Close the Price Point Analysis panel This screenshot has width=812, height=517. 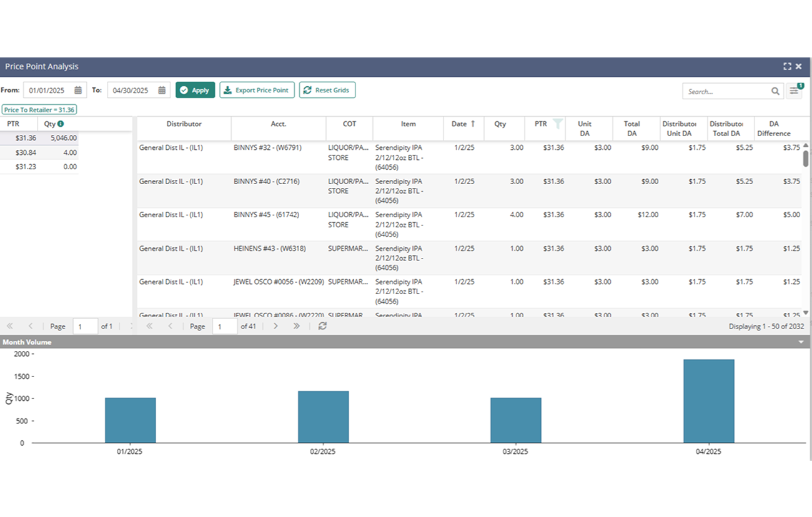(799, 66)
